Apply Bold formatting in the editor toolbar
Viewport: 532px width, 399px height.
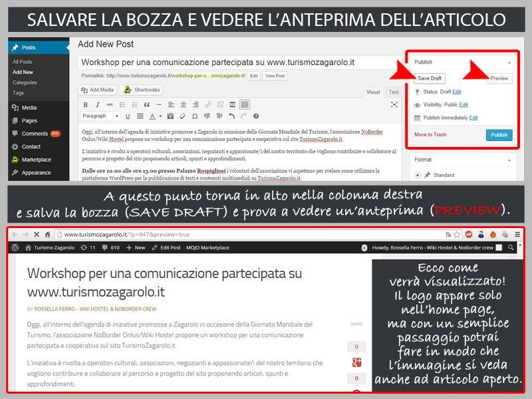click(x=86, y=105)
